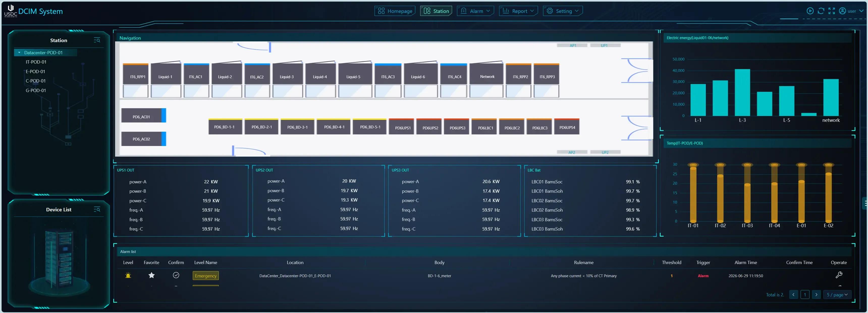Click the network bar in energy chart
The height and width of the screenshot is (313, 868).
[831, 97]
